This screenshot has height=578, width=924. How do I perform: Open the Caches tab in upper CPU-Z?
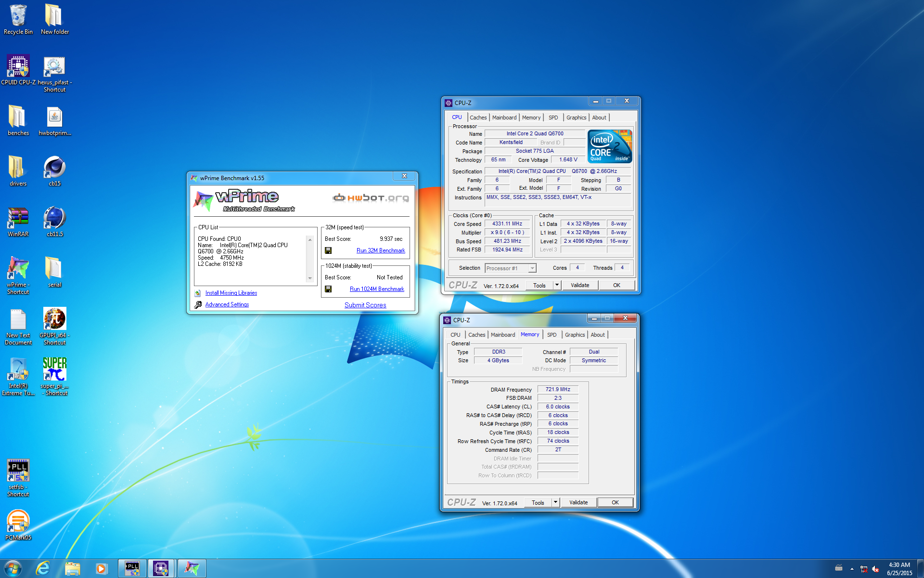478,118
